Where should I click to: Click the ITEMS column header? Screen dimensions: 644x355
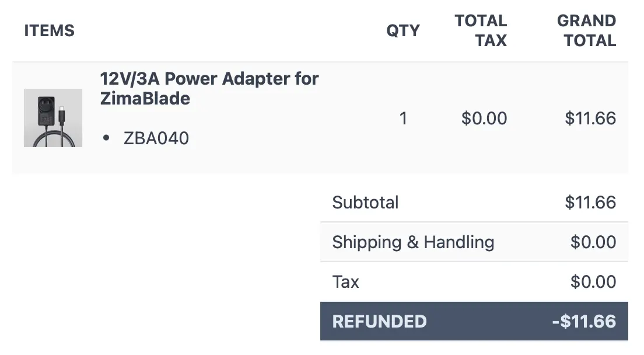click(50, 30)
